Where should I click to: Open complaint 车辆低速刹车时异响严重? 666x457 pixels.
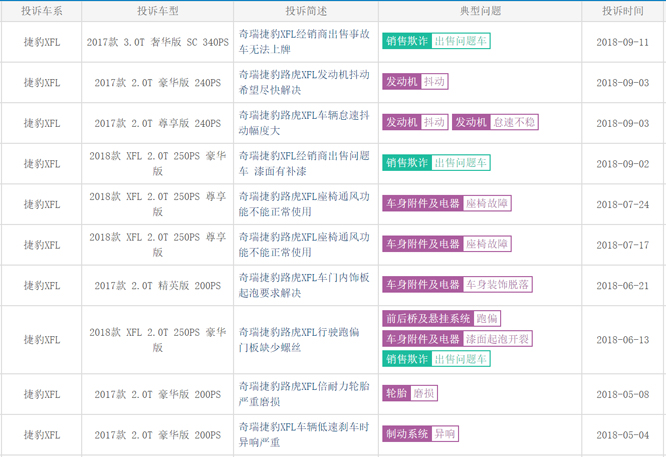[x=304, y=434]
